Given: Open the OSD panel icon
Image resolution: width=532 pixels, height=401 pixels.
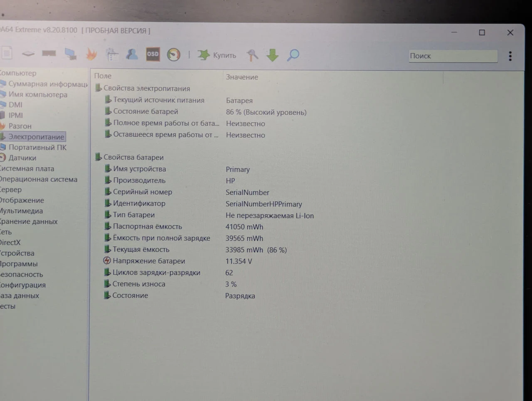Looking at the screenshot, I should pyautogui.click(x=153, y=54).
